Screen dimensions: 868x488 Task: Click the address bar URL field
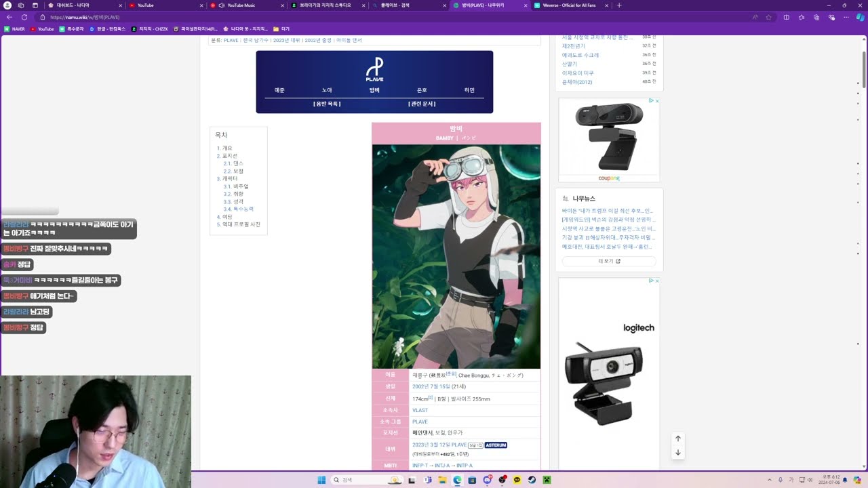click(393, 17)
